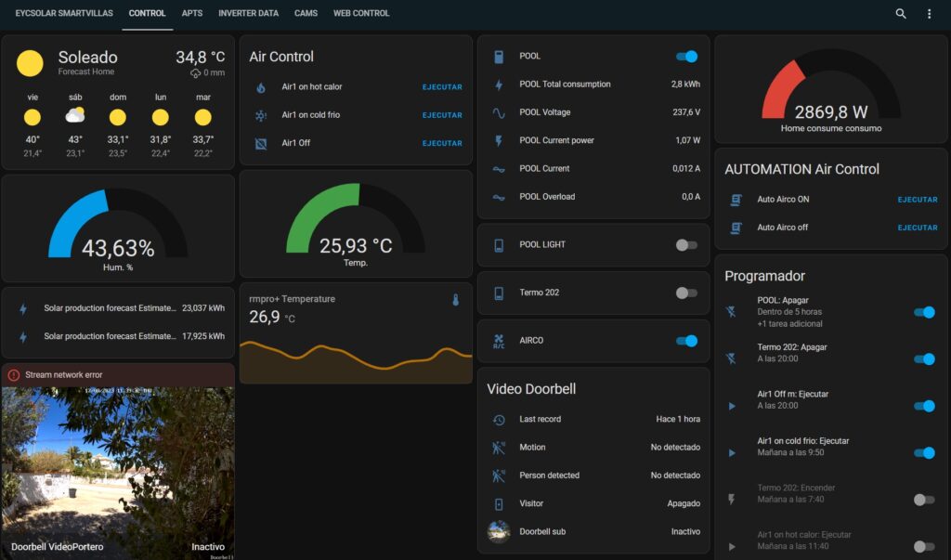Run Auto Airco off with EJECUTAR
The width and height of the screenshot is (951, 560).
[x=917, y=228]
